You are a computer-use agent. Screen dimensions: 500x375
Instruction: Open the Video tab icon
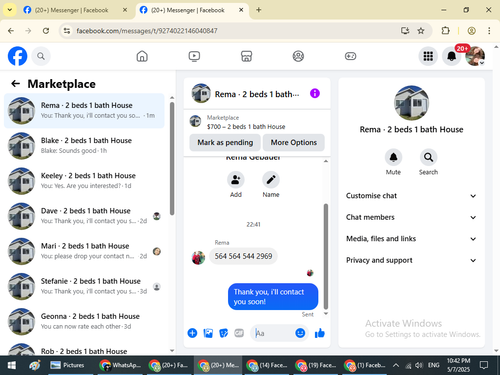click(194, 56)
